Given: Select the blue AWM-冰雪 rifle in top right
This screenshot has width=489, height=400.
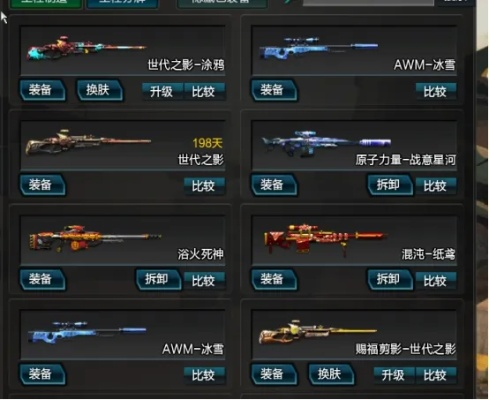Looking at the screenshot, I should click(319, 48).
